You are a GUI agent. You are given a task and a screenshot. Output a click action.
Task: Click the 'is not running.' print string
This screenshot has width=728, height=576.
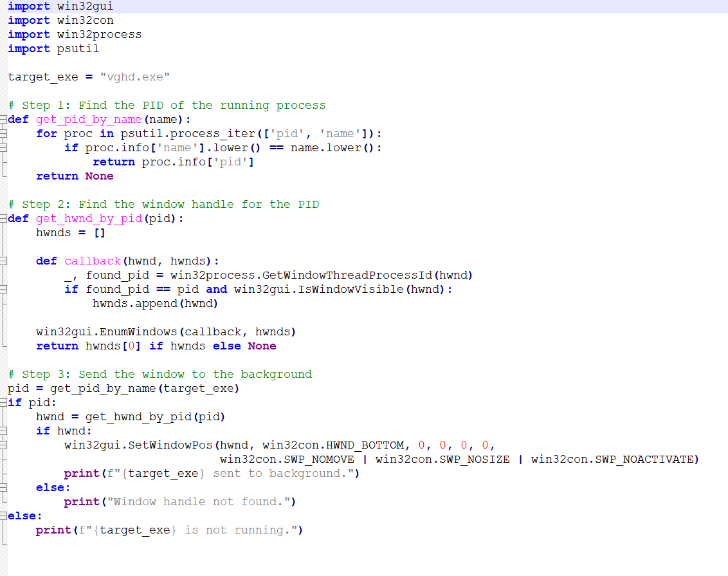point(241,530)
